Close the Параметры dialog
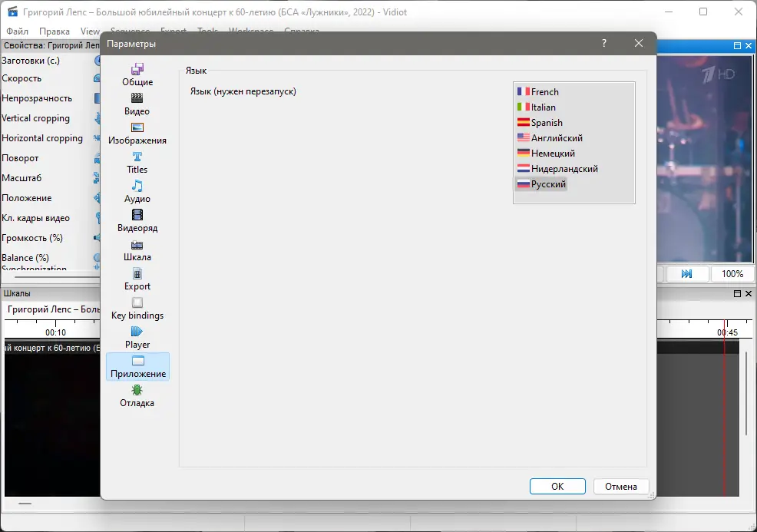Viewport: 757px width, 532px height. pos(638,44)
